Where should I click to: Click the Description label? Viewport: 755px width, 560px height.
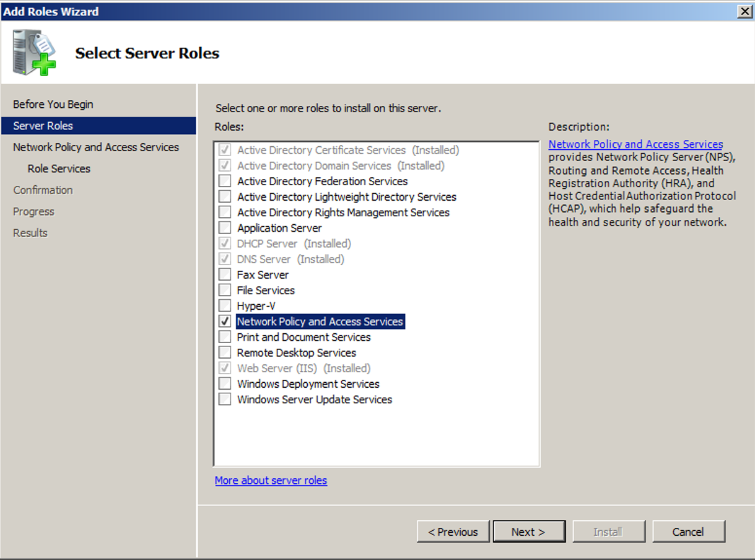point(579,127)
